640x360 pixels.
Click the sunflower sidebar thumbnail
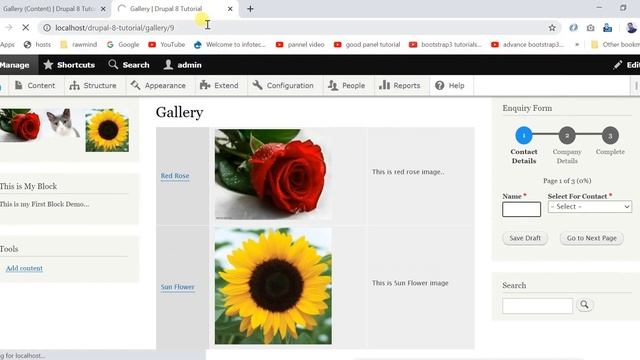coord(107,130)
